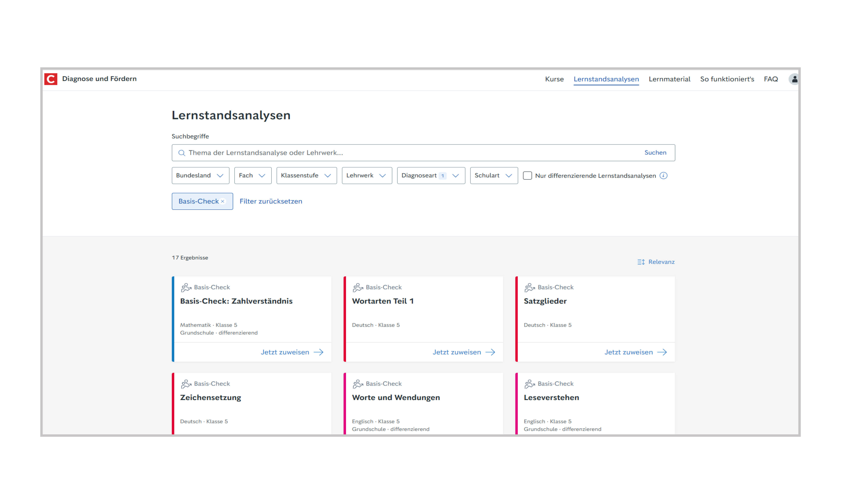
Task: Expand the Bundesland dropdown
Action: (200, 176)
